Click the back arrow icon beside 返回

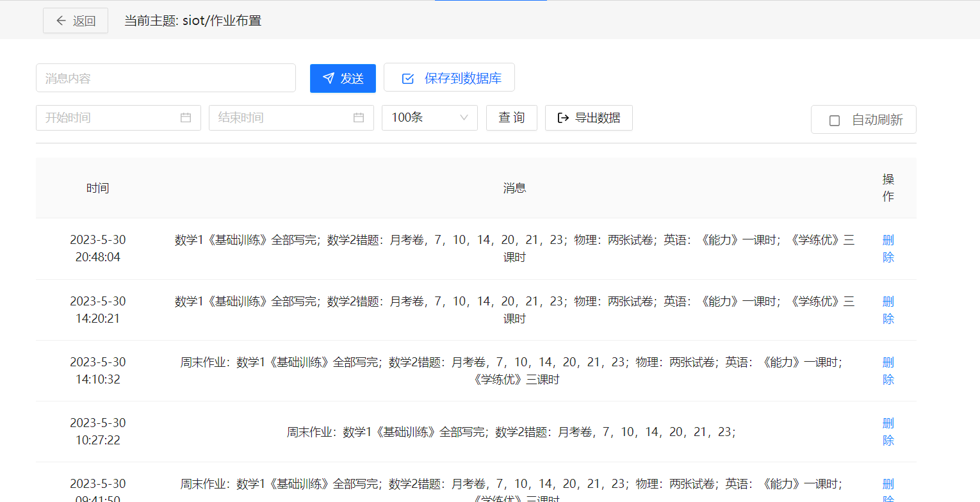coord(61,20)
